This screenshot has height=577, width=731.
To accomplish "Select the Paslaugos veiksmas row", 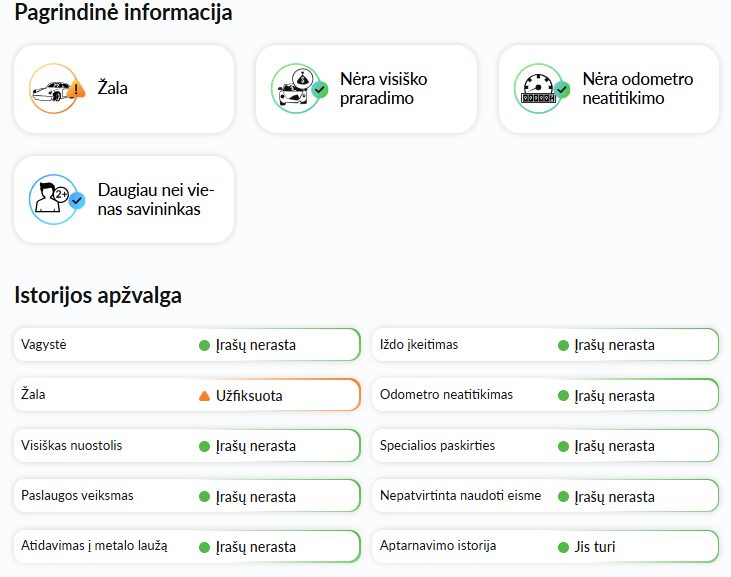I will tap(187, 496).
